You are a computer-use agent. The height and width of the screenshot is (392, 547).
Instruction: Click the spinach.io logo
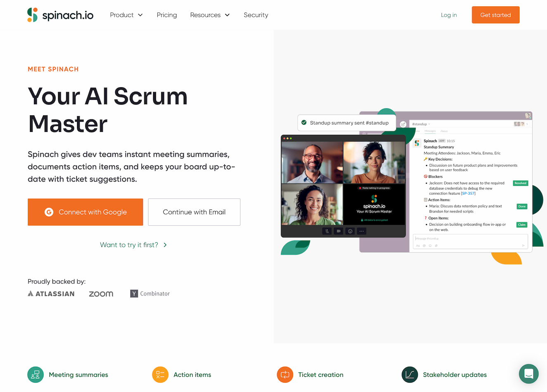tap(60, 15)
